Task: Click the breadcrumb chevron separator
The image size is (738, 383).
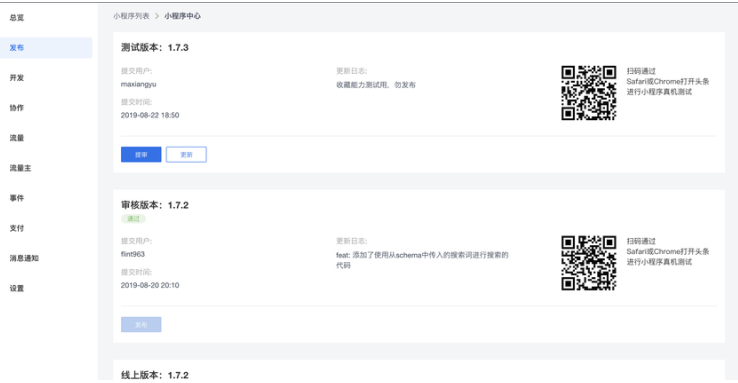Action: tap(157, 16)
